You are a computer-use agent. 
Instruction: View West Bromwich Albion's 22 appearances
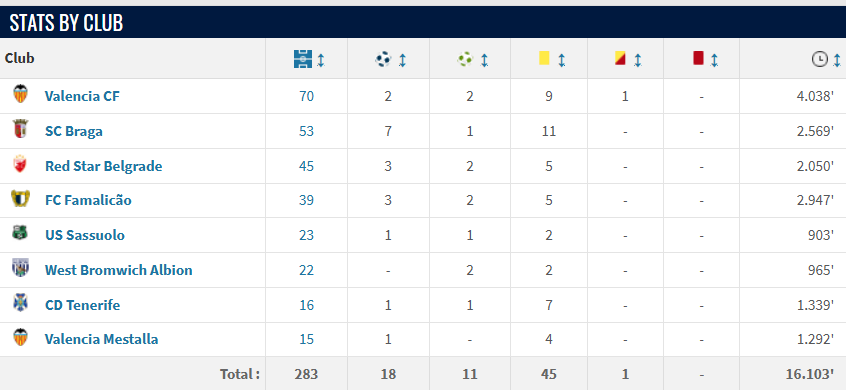[306, 270]
